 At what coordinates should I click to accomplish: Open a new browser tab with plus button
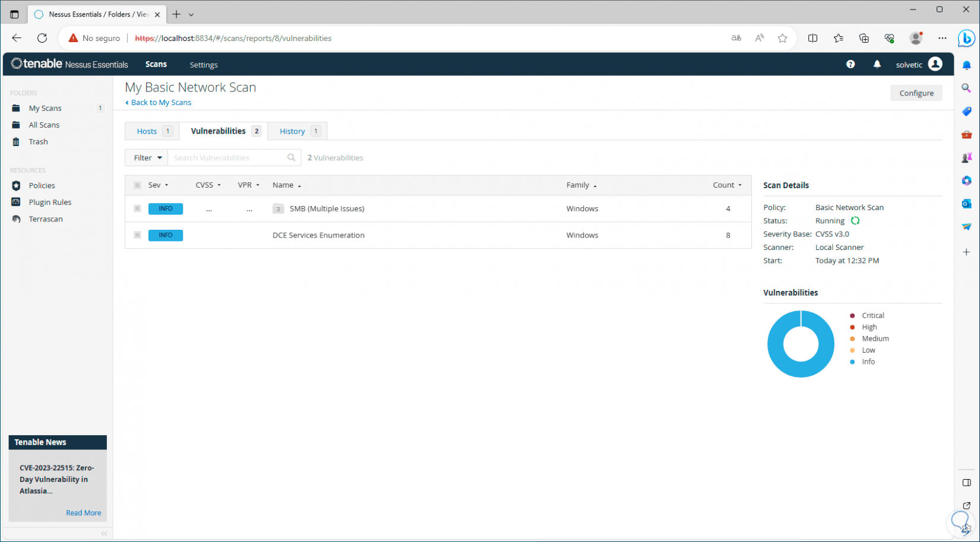click(x=176, y=14)
